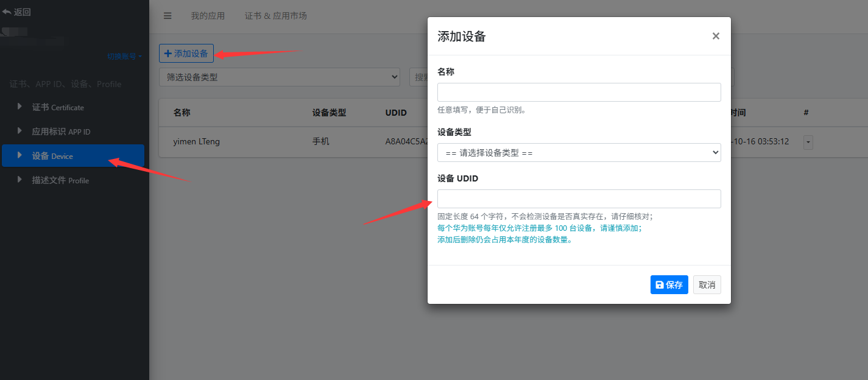Open the 描述文件 Profile sidebar item
868x380 pixels.
click(73, 180)
